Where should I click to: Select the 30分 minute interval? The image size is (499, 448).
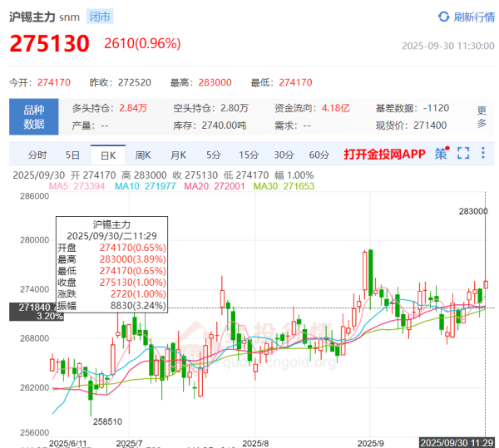point(284,155)
